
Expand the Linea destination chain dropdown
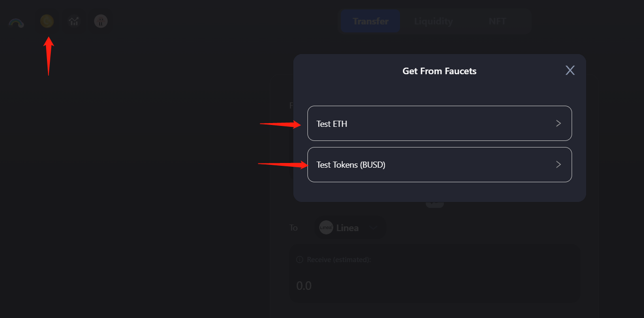[373, 228]
